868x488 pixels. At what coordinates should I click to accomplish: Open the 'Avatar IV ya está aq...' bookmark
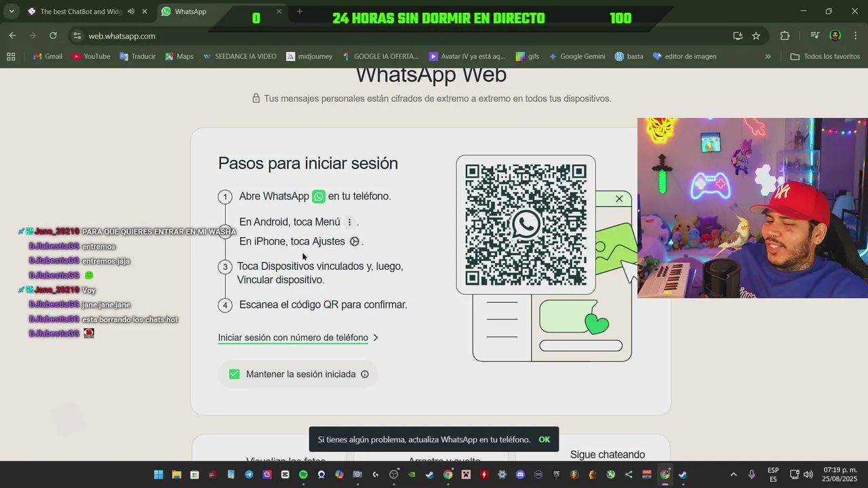(467, 56)
